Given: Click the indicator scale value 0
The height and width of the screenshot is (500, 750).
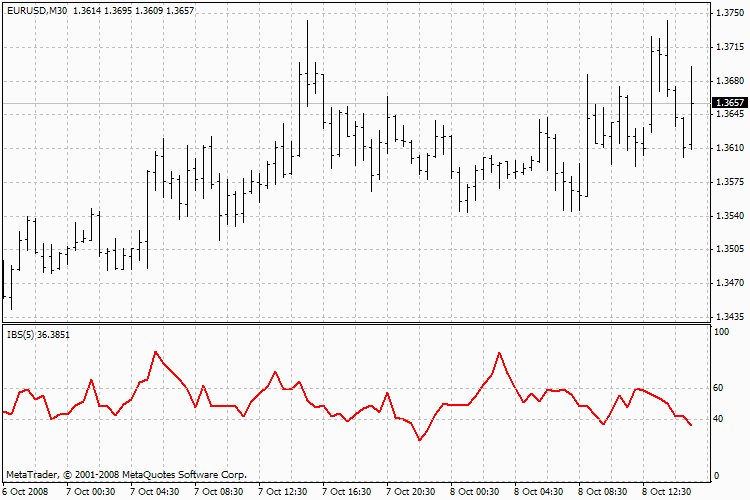Looking at the screenshot, I should pyautogui.click(x=716, y=476).
